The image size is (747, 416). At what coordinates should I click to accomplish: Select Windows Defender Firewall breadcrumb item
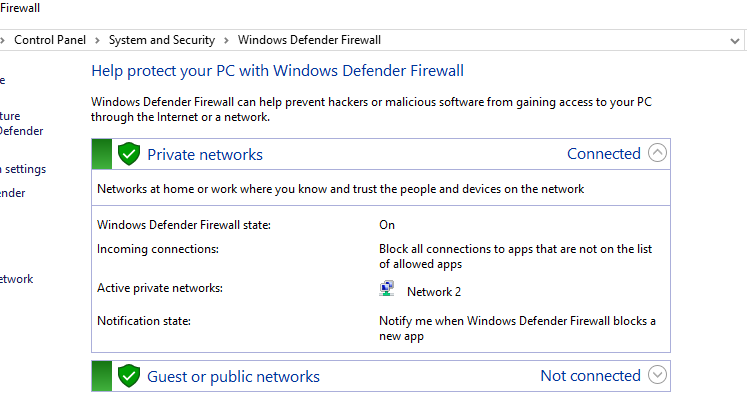309,40
